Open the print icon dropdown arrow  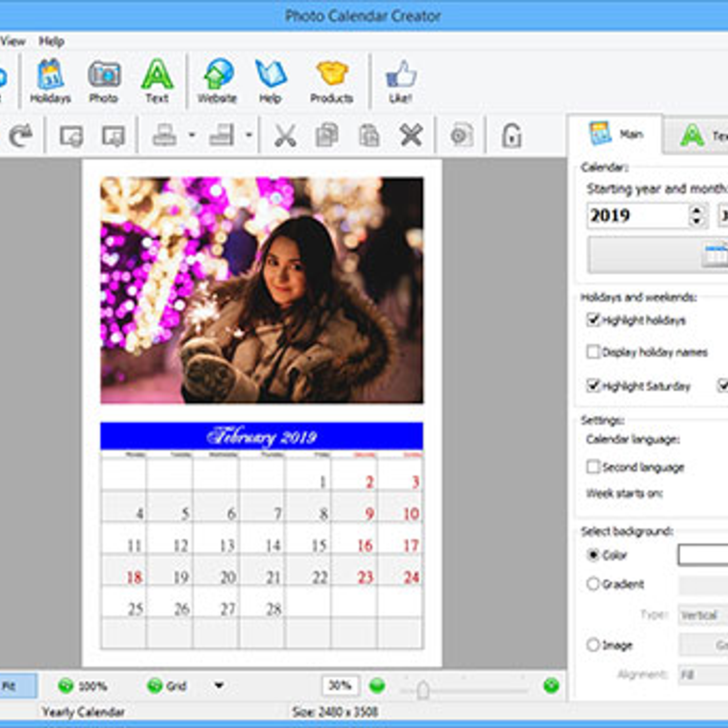tap(192, 135)
